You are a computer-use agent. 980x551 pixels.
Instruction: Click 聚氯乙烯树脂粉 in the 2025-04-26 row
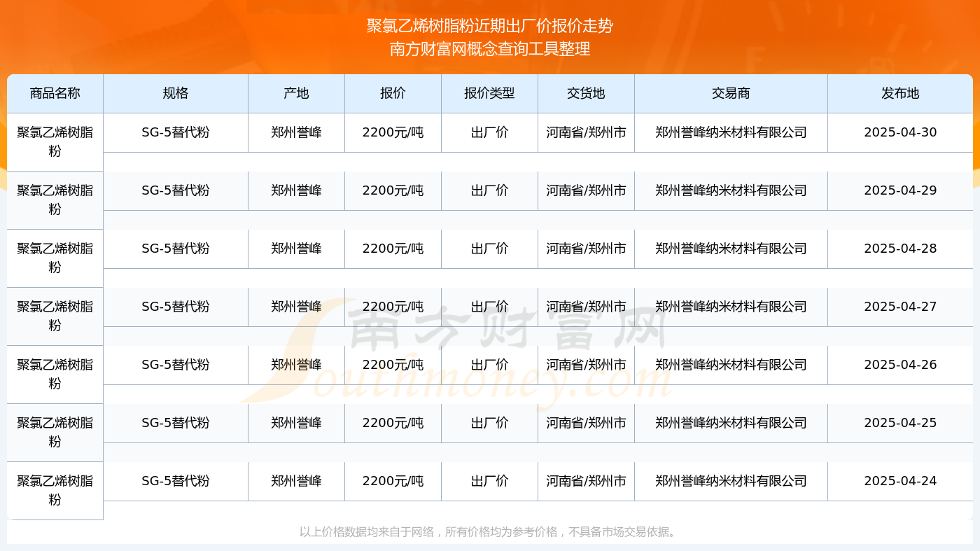click(55, 374)
